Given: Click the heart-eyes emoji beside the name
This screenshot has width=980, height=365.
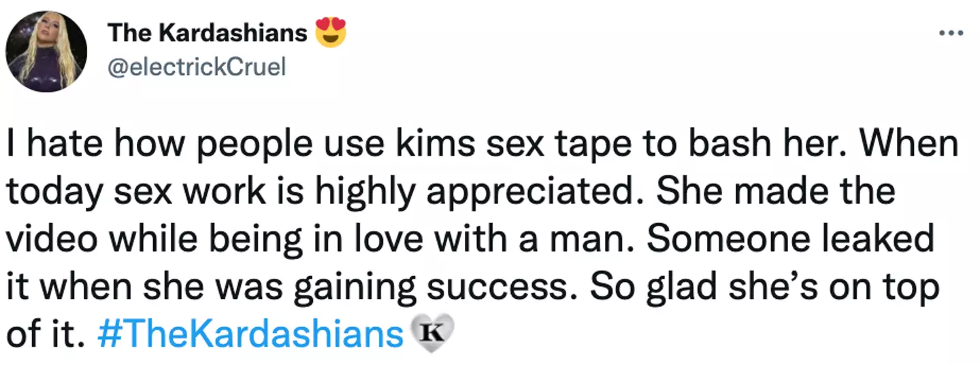Looking at the screenshot, I should [330, 33].
